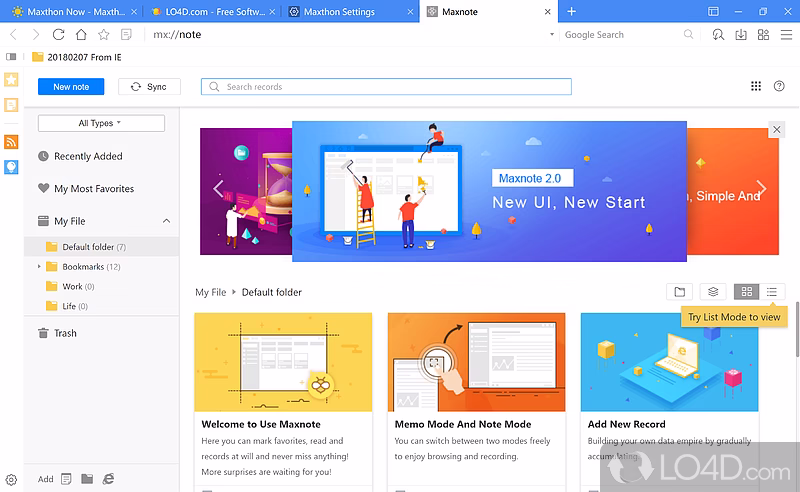This screenshot has height=492, width=800.
Task: Open a new tab with plus button
Action: [x=571, y=11]
